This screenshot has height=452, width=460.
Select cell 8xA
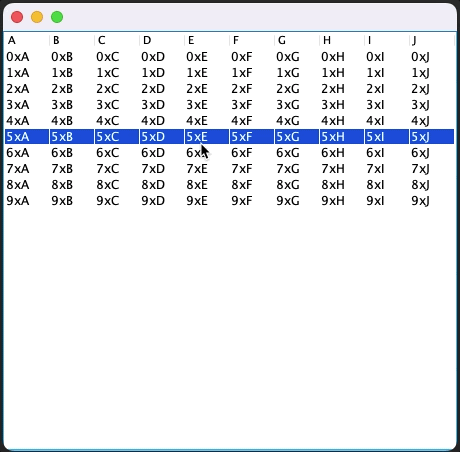(x=27, y=185)
